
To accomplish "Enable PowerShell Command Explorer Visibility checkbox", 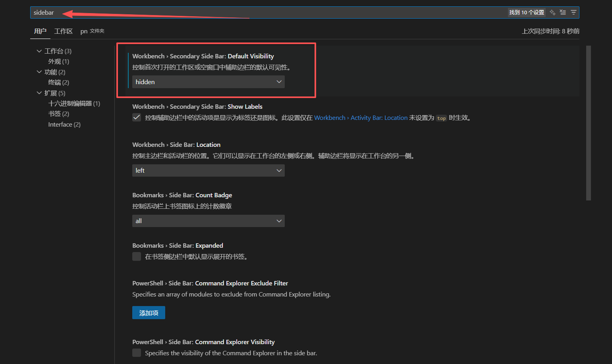I will [137, 353].
